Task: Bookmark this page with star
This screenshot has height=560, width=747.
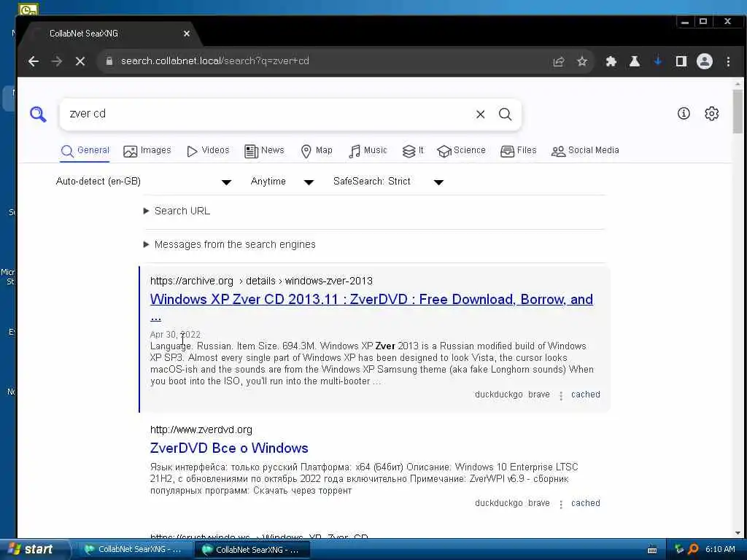Action: click(x=581, y=61)
